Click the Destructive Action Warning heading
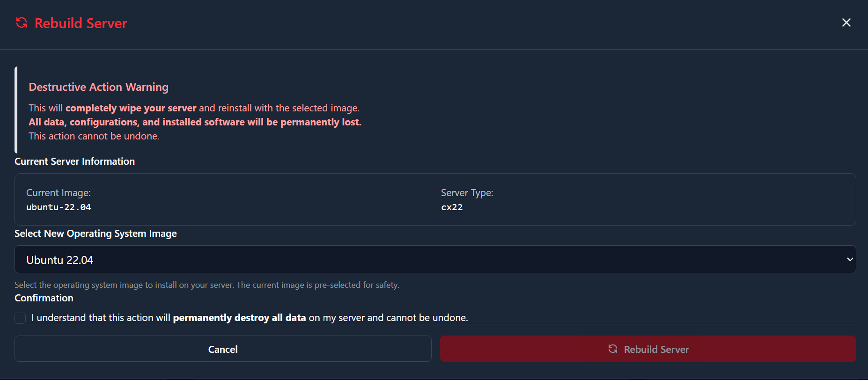Image resolution: width=868 pixels, height=380 pixels. [98, 87]
